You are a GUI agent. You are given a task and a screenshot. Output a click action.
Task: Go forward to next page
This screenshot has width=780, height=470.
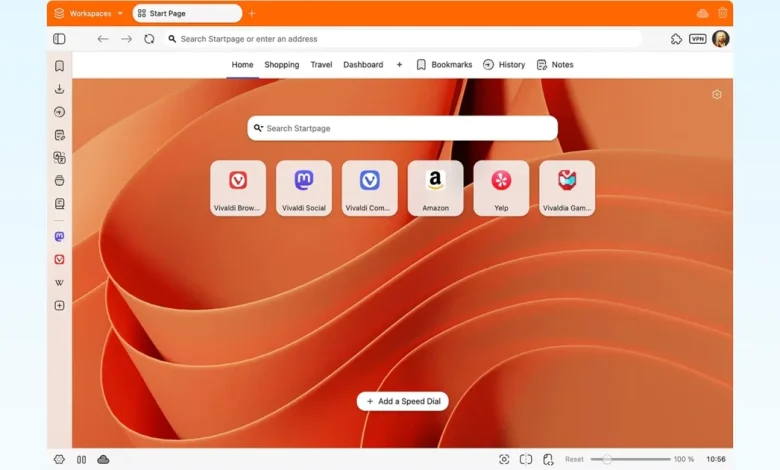tap(126, 39)
